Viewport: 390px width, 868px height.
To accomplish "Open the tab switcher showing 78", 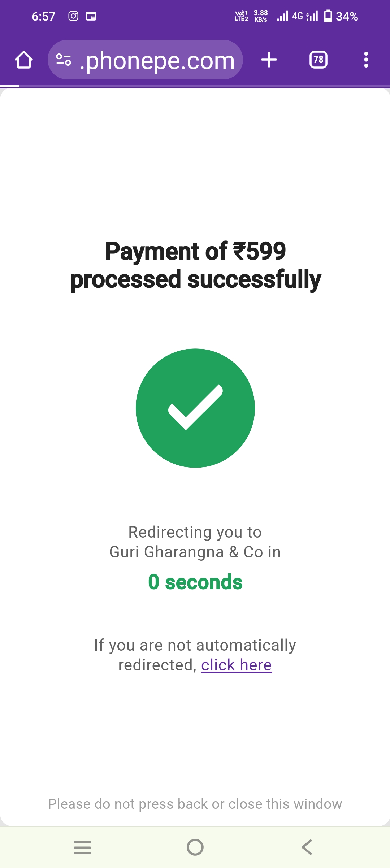I will (x=318, y=60).
